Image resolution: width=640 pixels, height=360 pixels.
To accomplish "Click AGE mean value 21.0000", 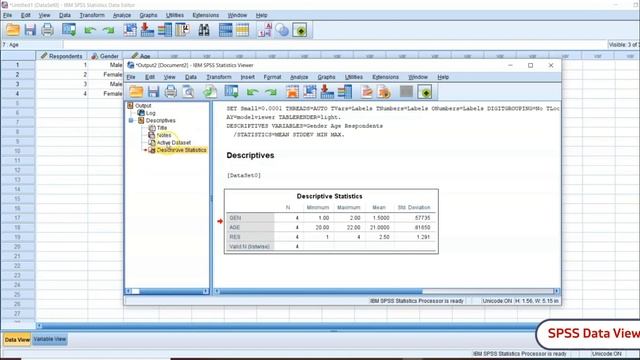I will tap(380, 227).
